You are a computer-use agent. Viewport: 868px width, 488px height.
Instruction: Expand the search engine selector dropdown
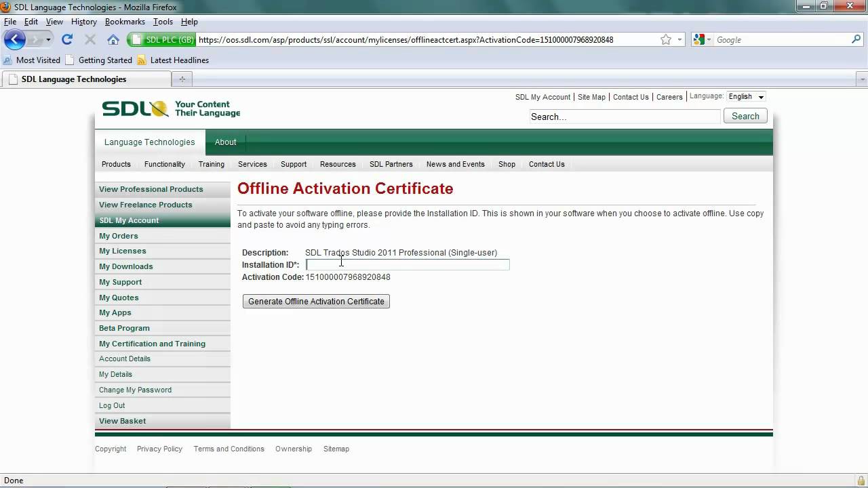coord(709,40)
